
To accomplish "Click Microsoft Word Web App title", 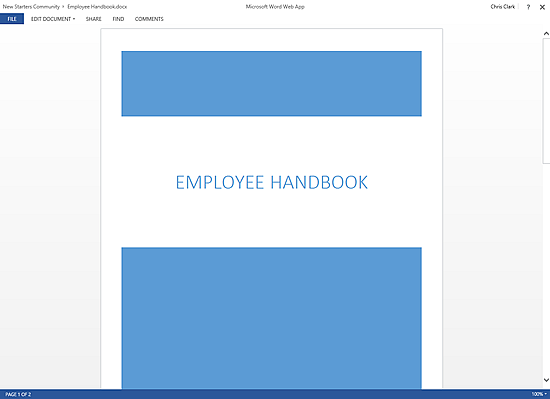I will point(275,7).
